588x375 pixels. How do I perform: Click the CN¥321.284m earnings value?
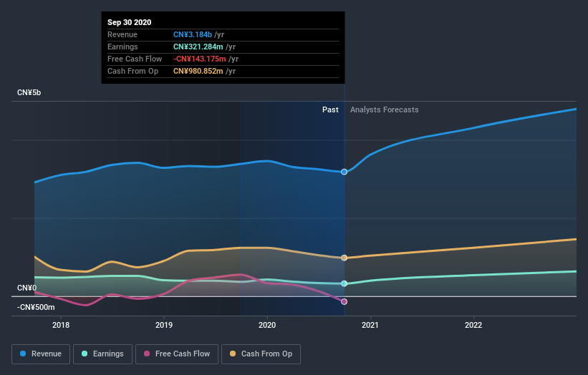[198, 47]
